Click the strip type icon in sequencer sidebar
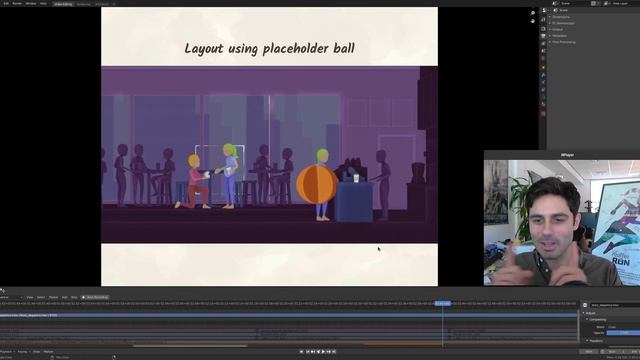The image size is (640, 360). point(585,305)
